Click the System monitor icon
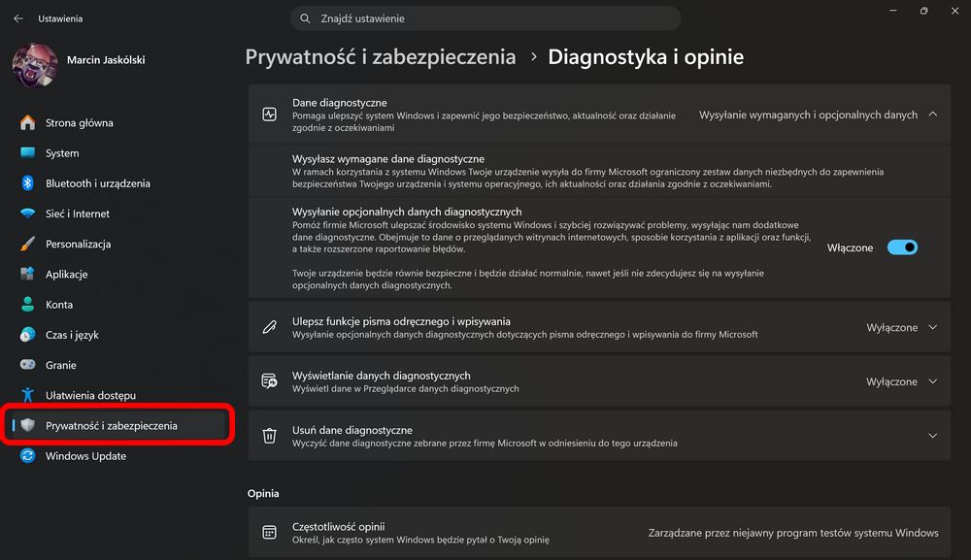This screenshot has width=971, height=560. pos(27,152)
